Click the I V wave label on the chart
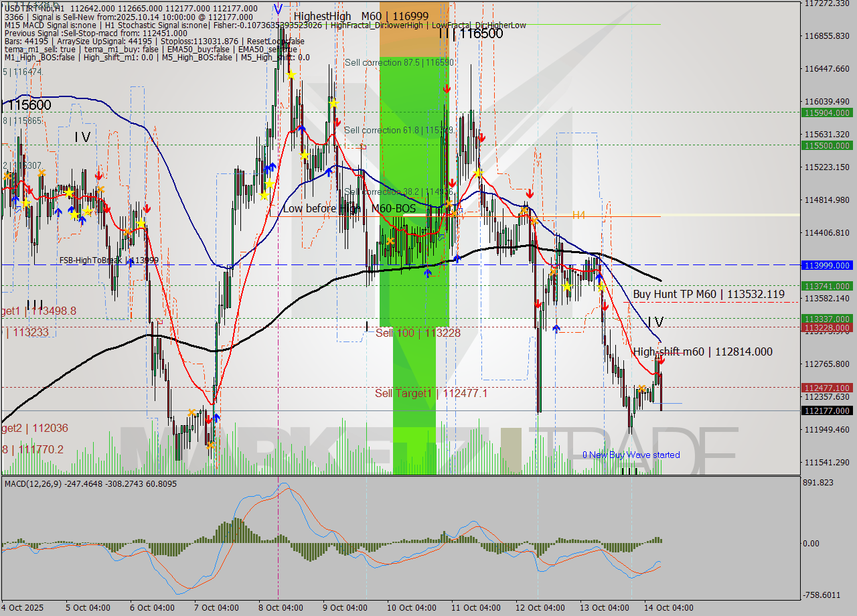The image size is (857, 616). pos(655,322)
